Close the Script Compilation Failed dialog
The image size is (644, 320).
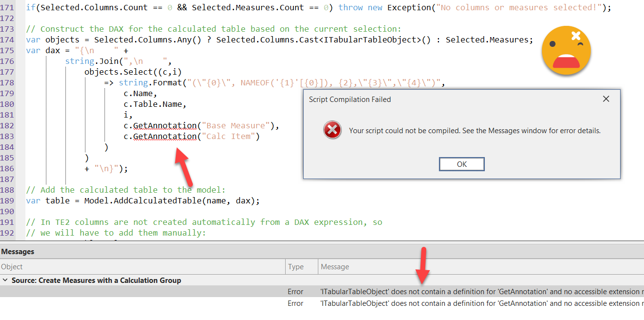(x=606, y=99)
